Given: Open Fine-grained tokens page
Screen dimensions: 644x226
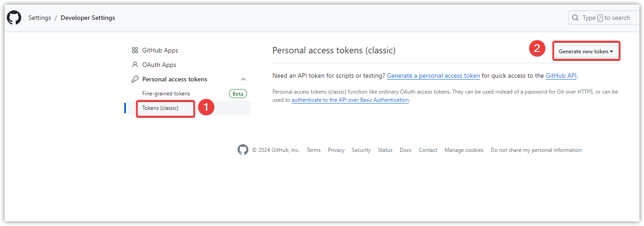Looking at the screenshot, I should (166, 94).
